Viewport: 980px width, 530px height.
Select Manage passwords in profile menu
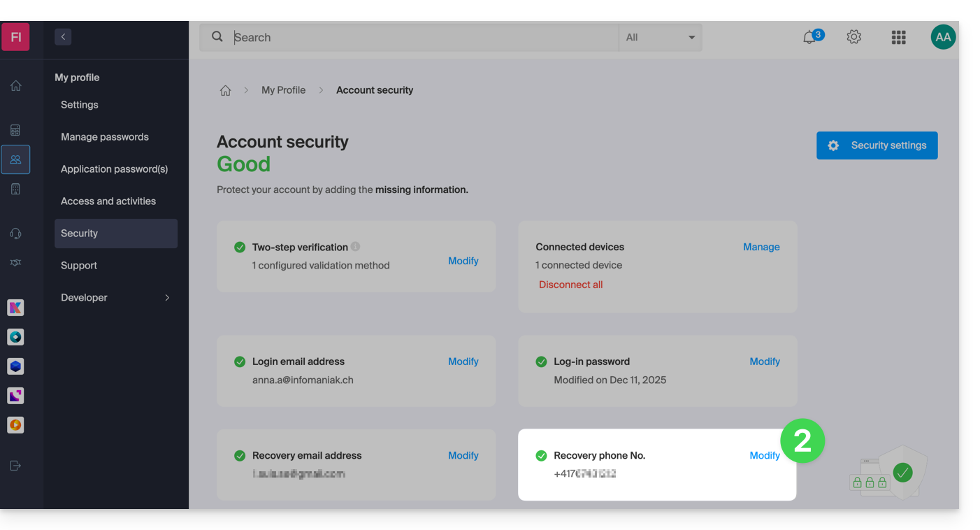105,137
